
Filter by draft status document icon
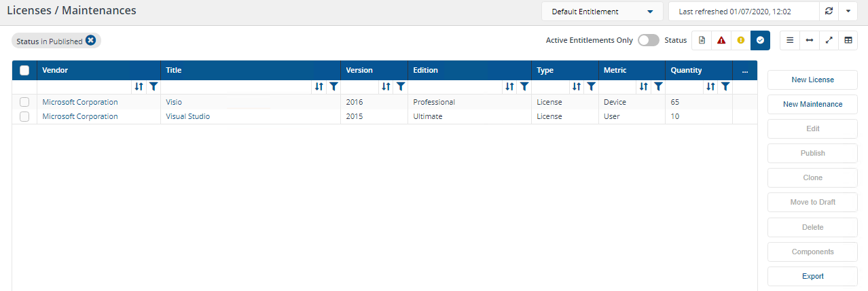(x=702, y=40)
